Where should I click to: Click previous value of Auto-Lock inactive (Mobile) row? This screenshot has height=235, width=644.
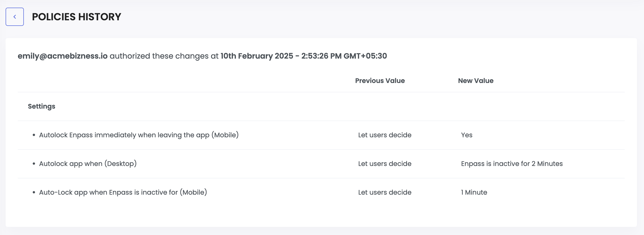(385, 192)
